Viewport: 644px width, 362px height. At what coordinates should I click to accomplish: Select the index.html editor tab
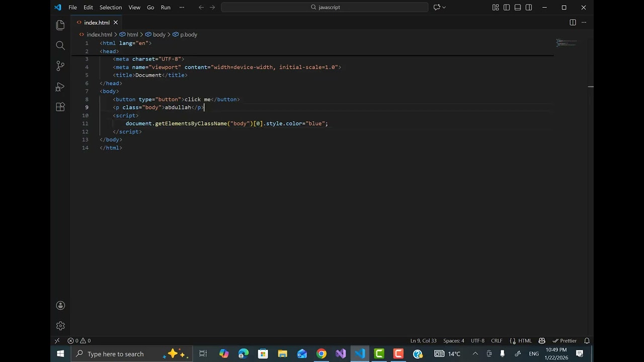pos(97,23)
